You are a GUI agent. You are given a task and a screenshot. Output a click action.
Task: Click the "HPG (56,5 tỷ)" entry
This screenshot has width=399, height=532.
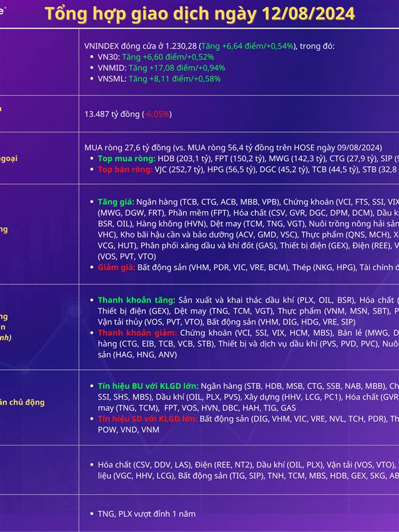point(231,170)
